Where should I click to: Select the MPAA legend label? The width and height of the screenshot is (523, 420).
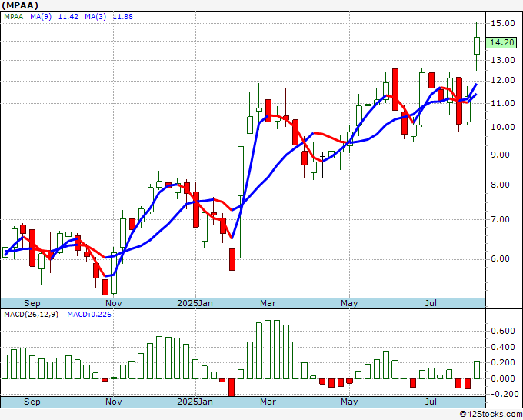click(x=14, y=17)
